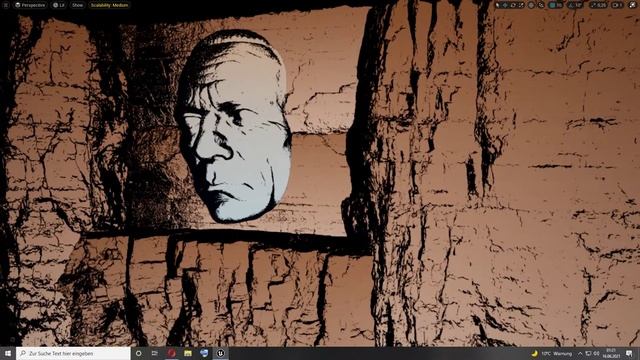Open the Windows notification center icon
The height and width of the screenshot is (360, 640).
coord(629,353)
